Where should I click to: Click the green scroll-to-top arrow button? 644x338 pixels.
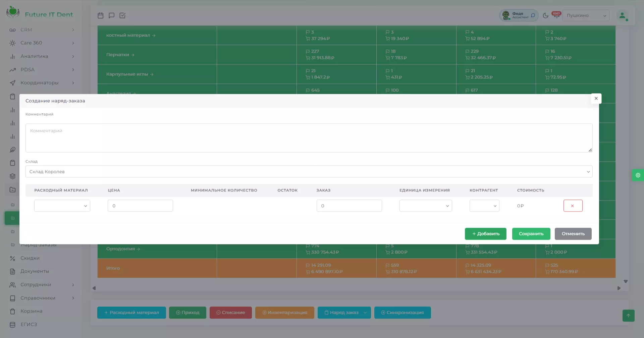coord(628,316)
